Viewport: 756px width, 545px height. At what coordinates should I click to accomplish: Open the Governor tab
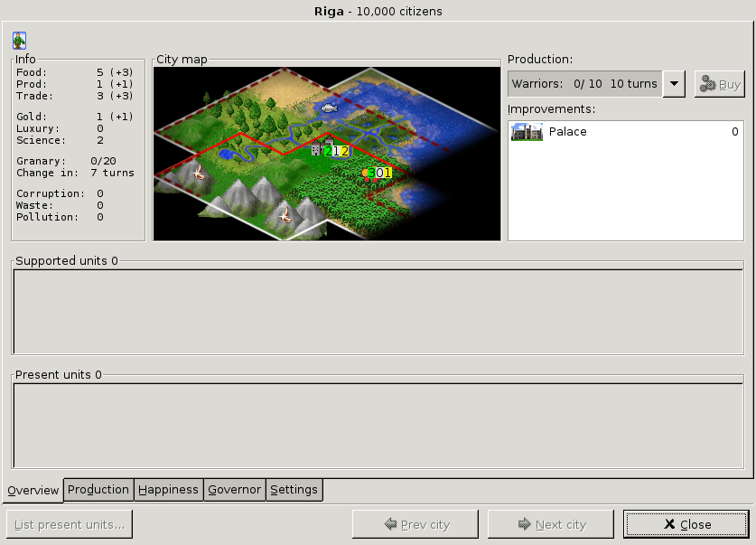pos(234,490)
